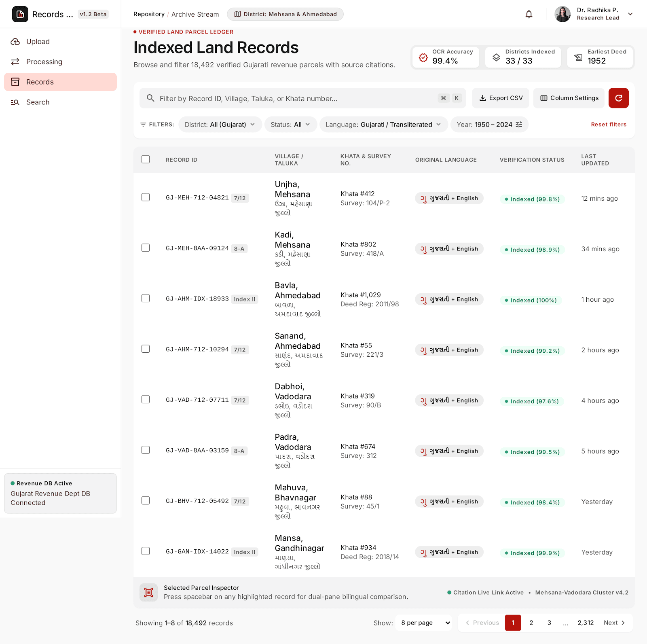Viewport: 647px width, 644px height.
Task: Click Reset filters link
Action: (609, 125)
